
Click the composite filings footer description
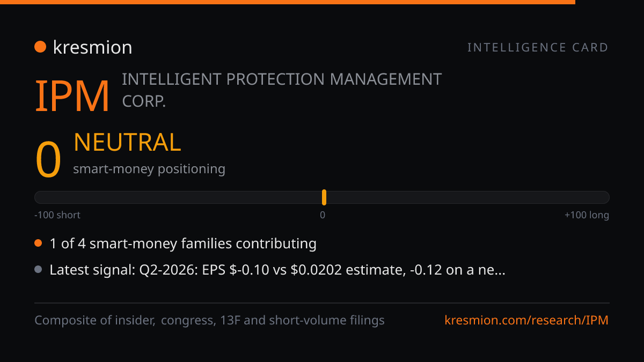(210, 321)
